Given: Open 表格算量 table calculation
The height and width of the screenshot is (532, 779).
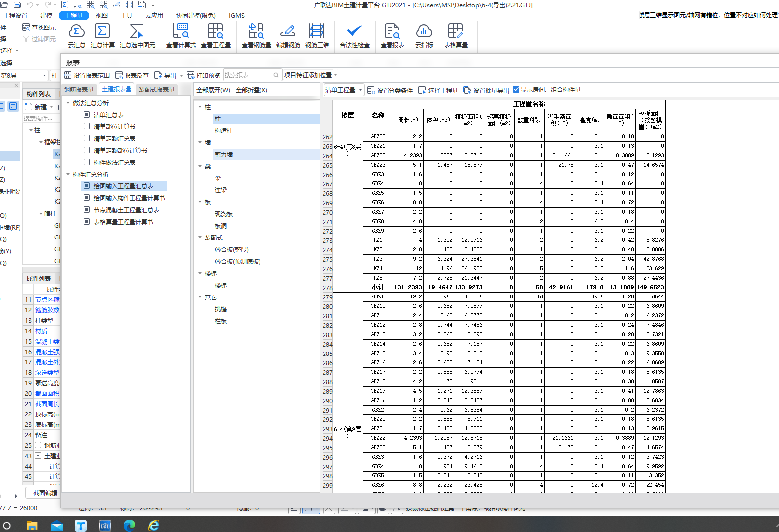Looking at the screenshot, I should pos(455,36).
